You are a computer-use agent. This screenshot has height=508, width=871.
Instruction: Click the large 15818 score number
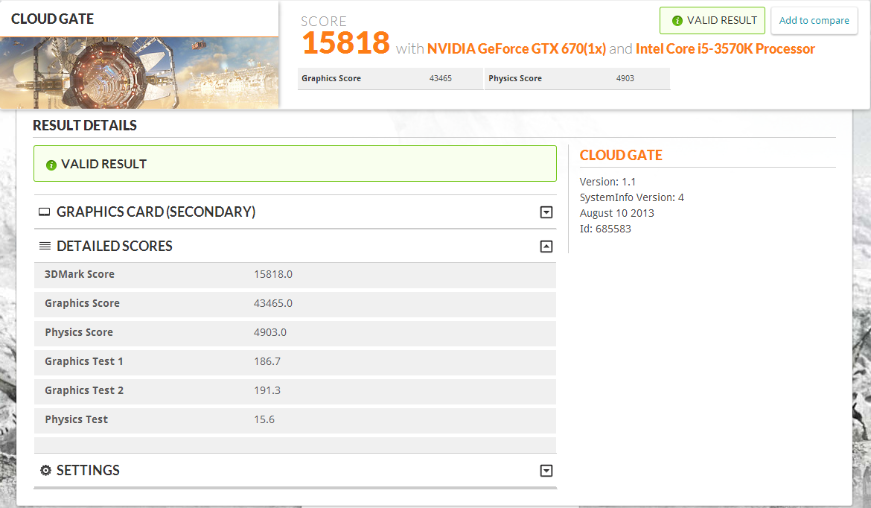click(x=345, y=43)
